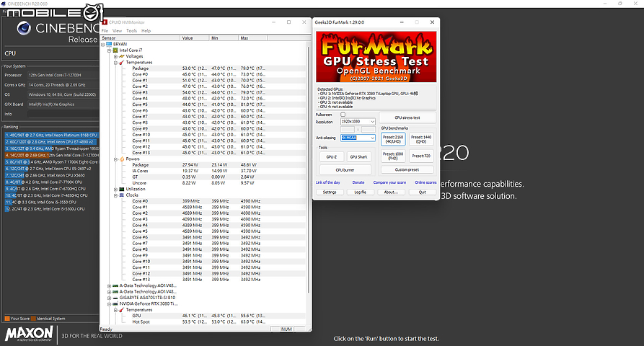Click the Value column header

194,37
